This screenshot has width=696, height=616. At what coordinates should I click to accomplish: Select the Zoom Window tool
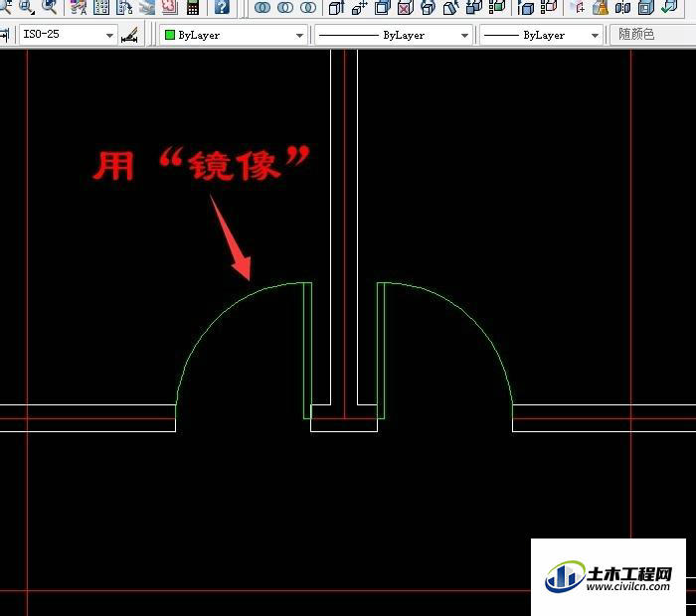pyautogui.click(x=27, y=6)
